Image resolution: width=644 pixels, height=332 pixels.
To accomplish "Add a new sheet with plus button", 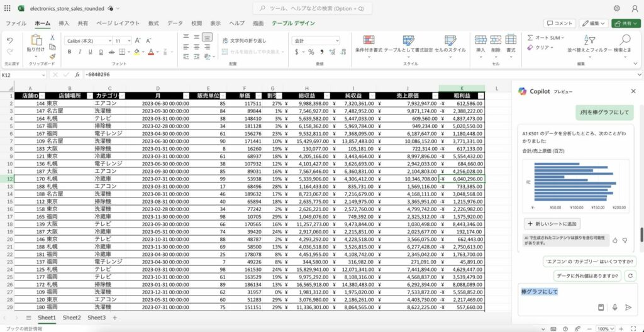I will click(x=115, y=318).
